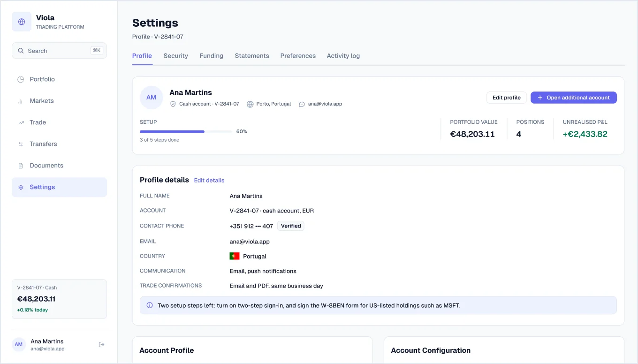Go to the Preferences tab

(x=298, y=56)
